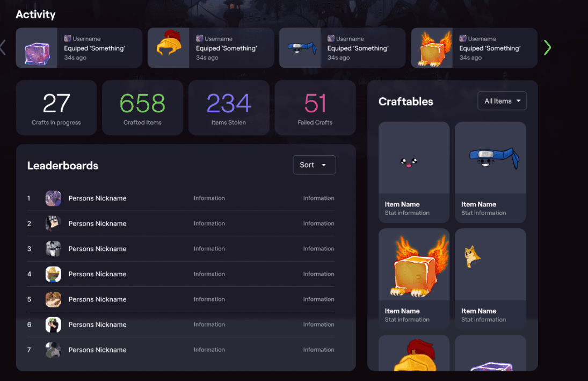Click the Failed Crafts stat card

[315, 108]
